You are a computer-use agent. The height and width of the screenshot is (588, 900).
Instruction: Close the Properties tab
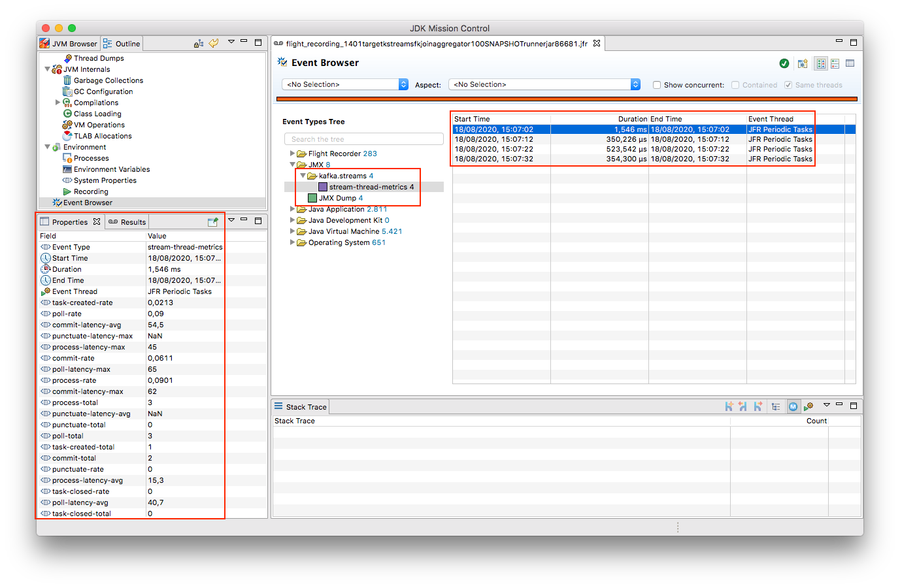(x=97, y=221)
